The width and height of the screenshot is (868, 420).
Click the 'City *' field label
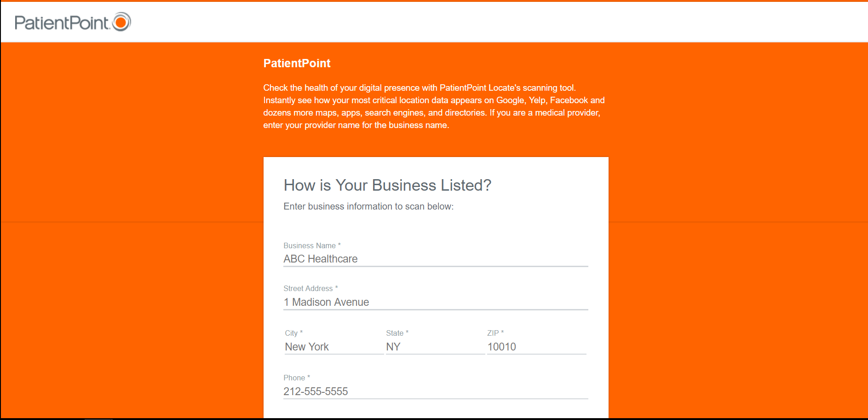tap(293, 333)
